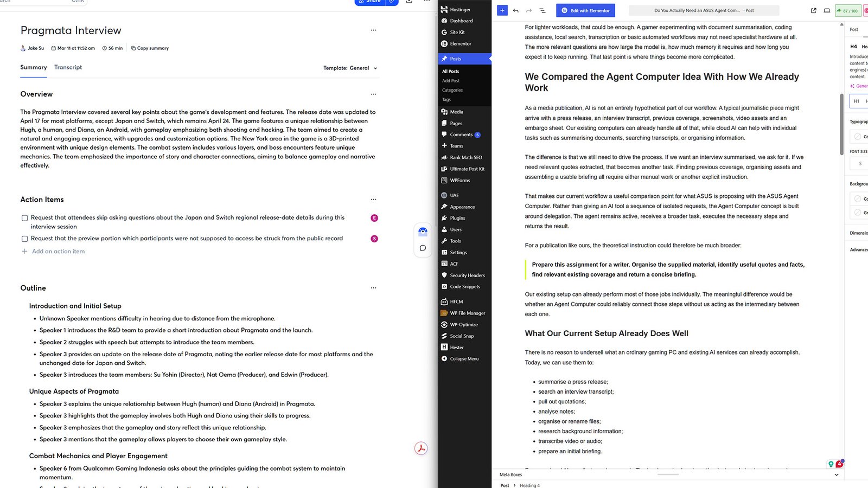Screen dimensions: 868x488
Task: Click the heading 'What Our Current Setup Already Does Well'
Action: tap(607, 333)
